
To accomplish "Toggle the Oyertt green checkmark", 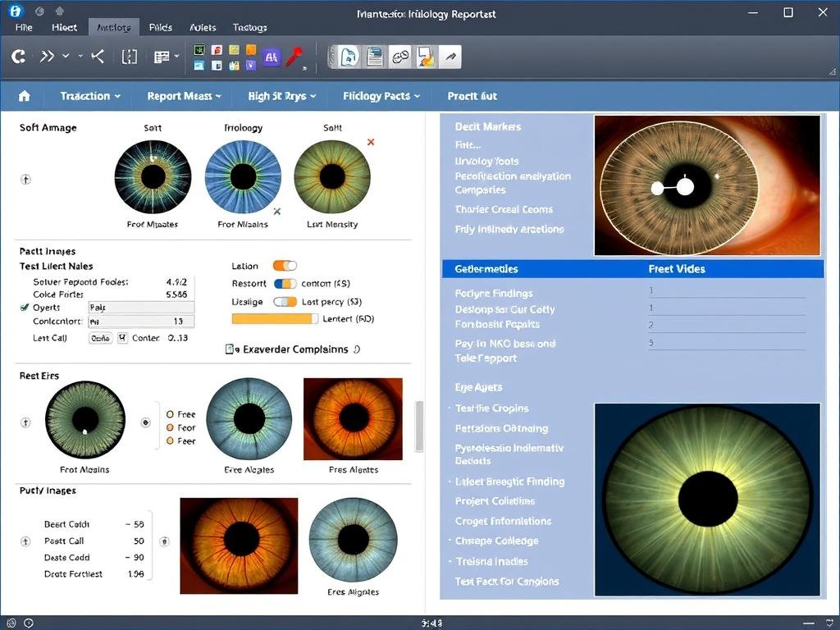I will pyautogui.click(x=24, y=308).
